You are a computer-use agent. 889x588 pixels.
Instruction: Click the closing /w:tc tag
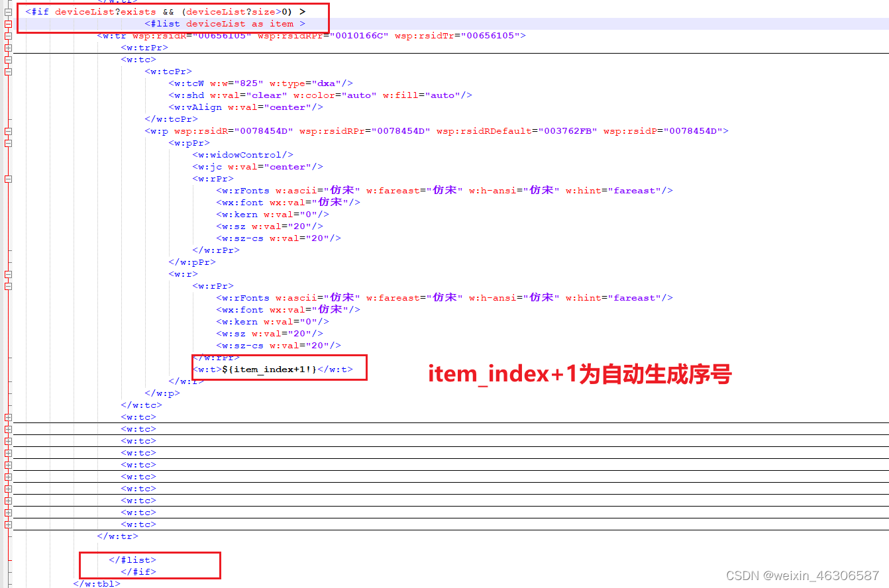[x=141, y=405]
